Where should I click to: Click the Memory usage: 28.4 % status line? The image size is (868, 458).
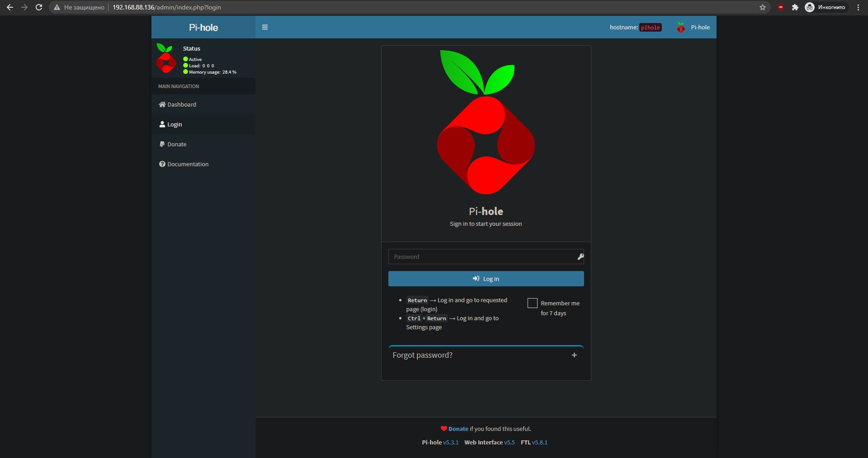(x=210, y=72)
